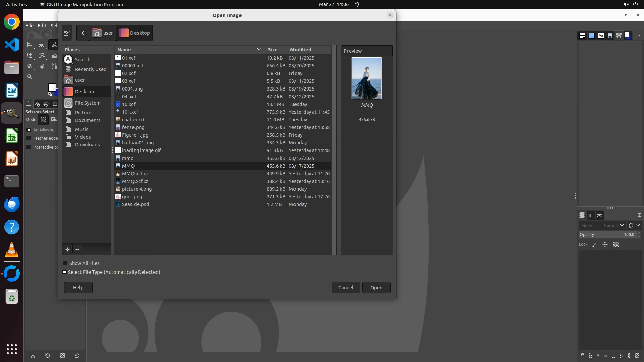Viewport: 644px width, 362px height.
Task: Select Recently Used in Places
Action: [91, 69]
